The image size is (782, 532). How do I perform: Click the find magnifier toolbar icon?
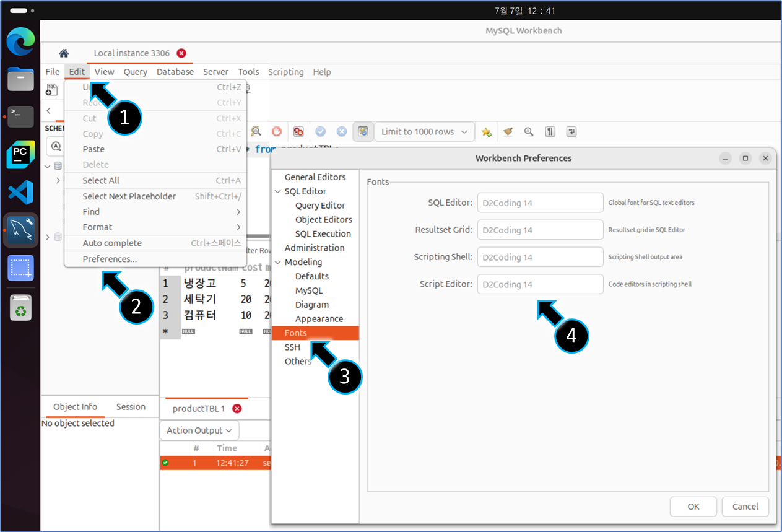[x=529, y=131]
